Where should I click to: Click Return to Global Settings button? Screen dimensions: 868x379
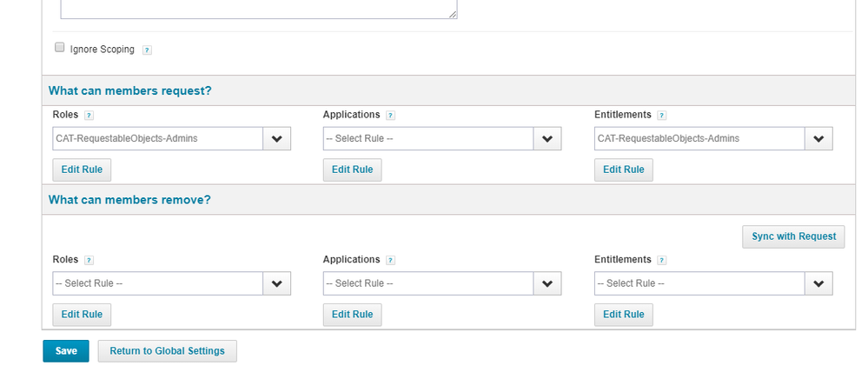coord(167,351)
